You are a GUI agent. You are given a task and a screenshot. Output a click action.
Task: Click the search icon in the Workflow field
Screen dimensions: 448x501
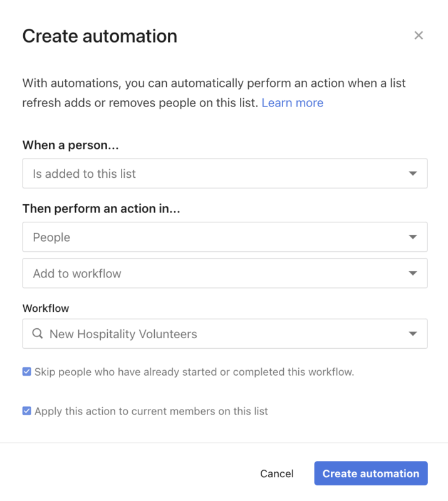pyautogui.click(x=36, y=334)
